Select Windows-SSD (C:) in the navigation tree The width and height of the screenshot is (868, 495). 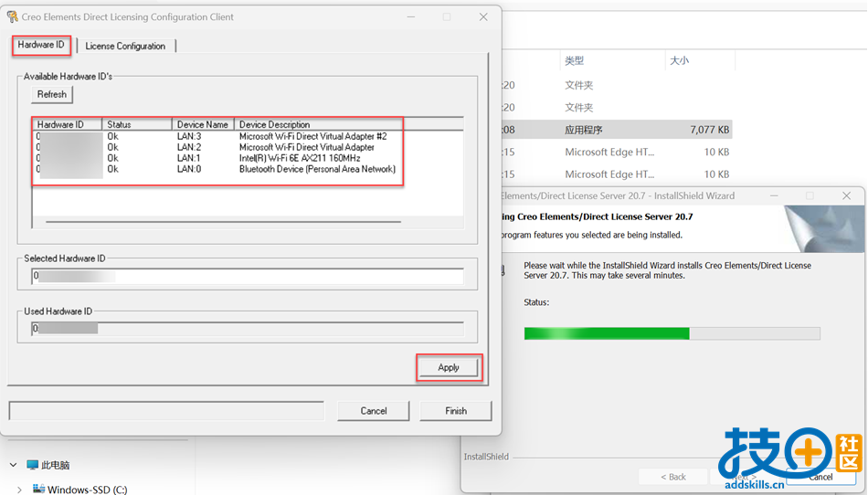coord(88,490)
